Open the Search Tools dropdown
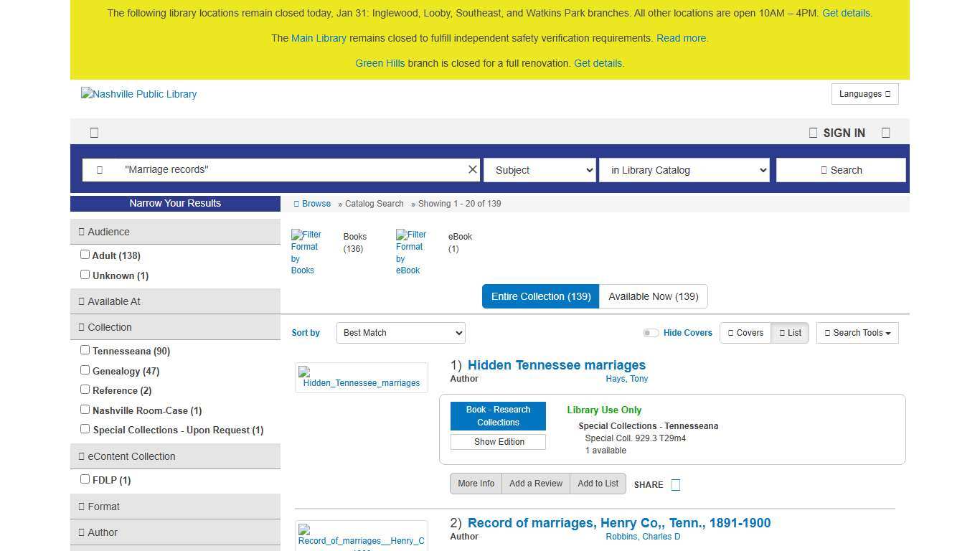This screenshot has height=551, width=980. click(857, 332)
